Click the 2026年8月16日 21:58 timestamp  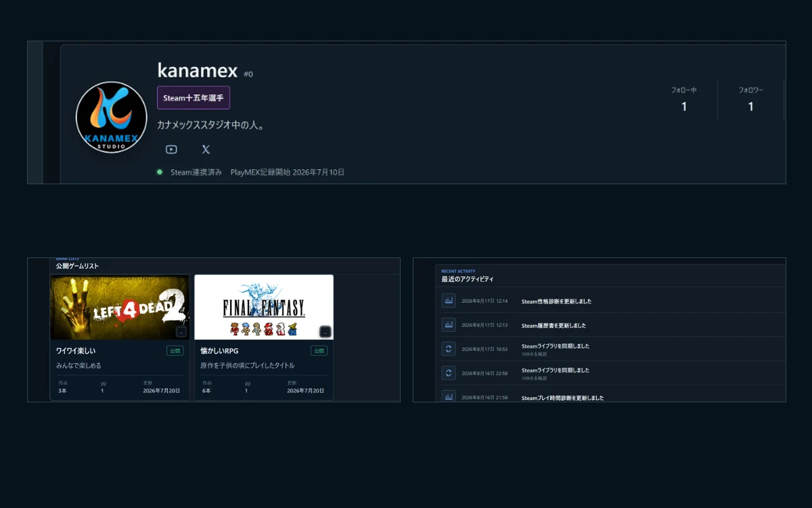click(484, 398)
